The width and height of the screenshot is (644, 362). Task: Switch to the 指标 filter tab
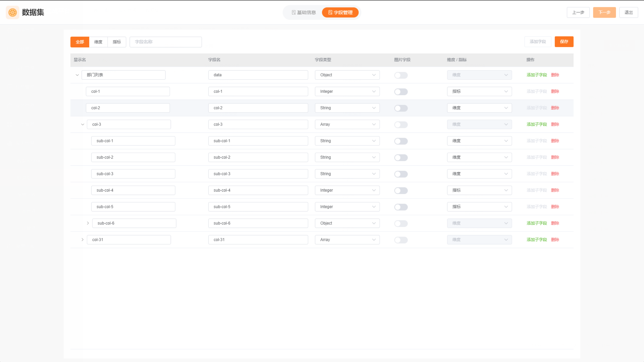coord(117,42)
